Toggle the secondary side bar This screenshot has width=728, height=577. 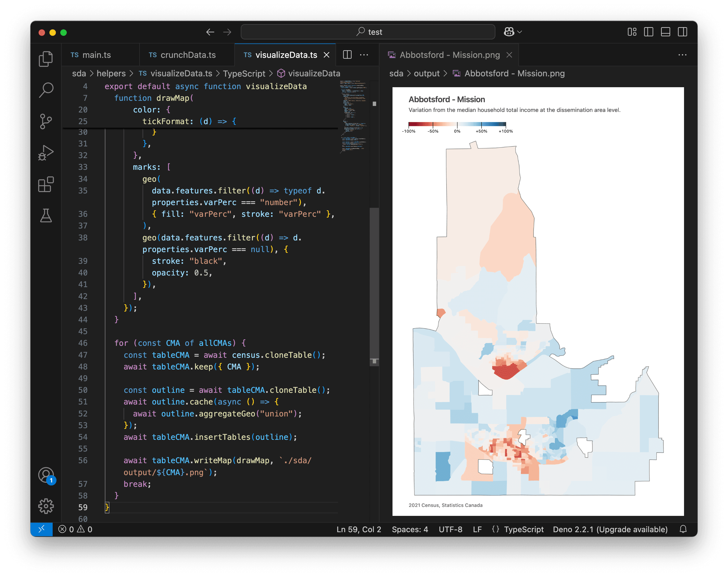coord(682,32)
